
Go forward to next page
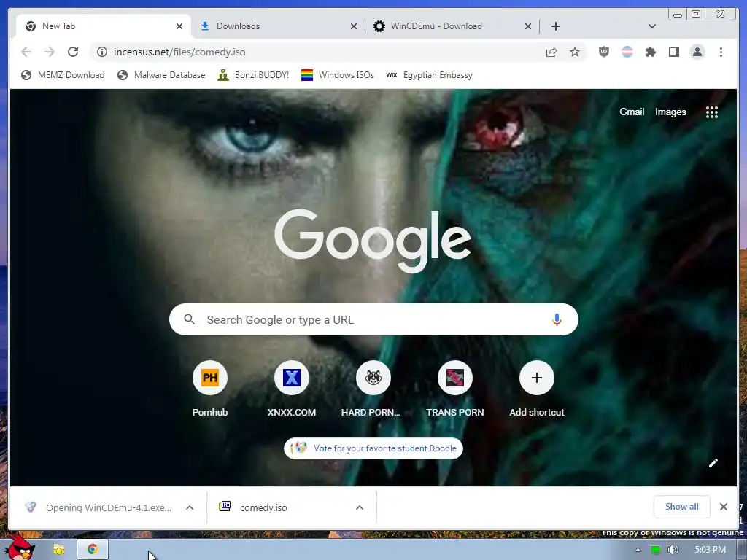coord(50,52)
